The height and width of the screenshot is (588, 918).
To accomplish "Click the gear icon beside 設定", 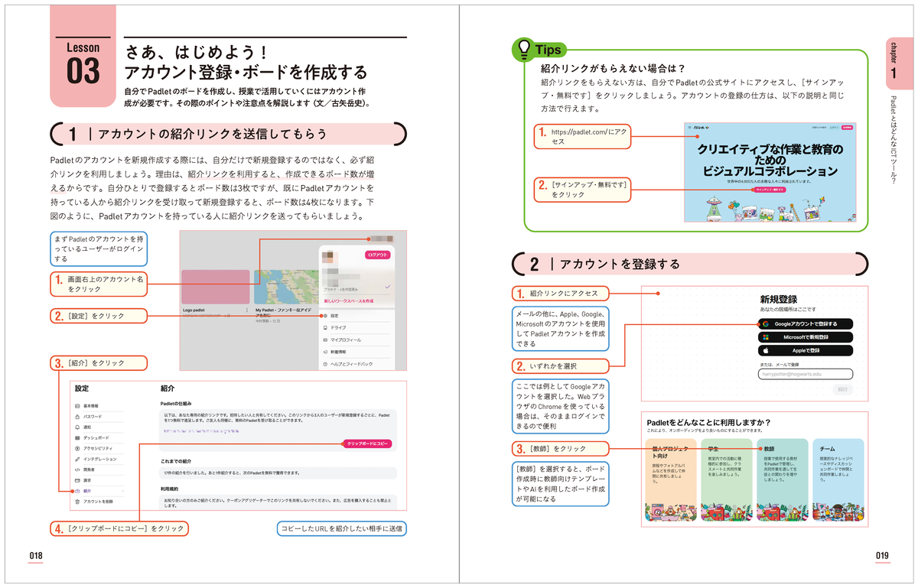I will [325, 316].
